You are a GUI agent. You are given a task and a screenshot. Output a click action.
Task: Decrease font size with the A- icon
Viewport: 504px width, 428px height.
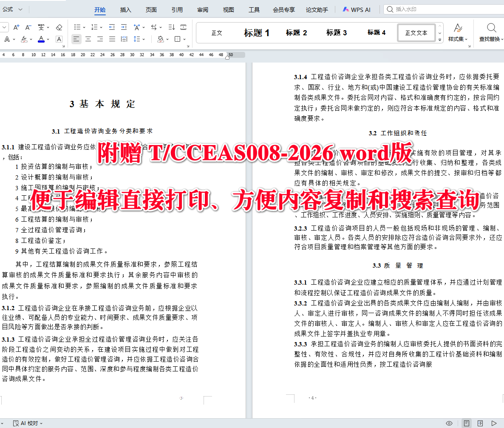pos(28,27)
